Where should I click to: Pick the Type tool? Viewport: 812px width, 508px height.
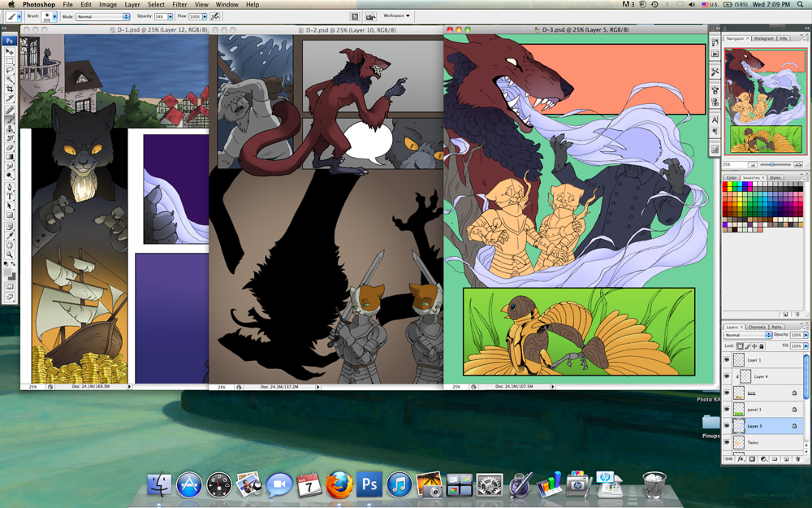tap(10, 197)
